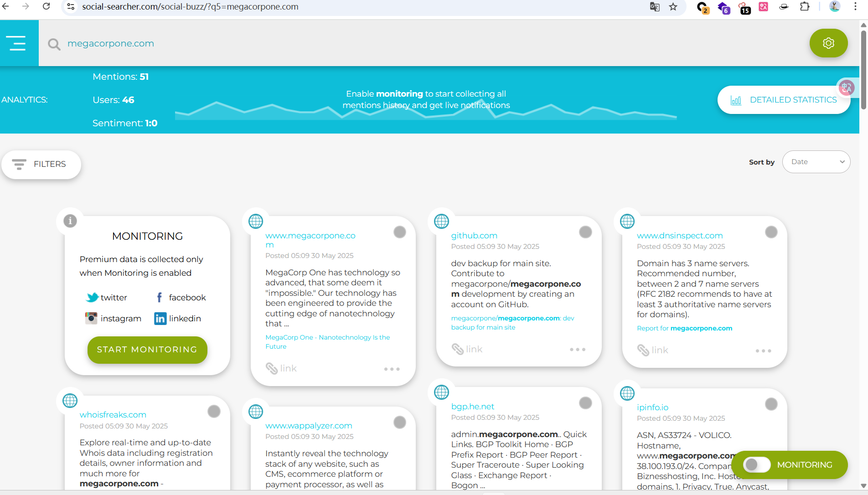Viewport: 868px width, 495px height.
Task: Toggle sentiment circle on www.dnsinspect.com card
Action: (x=771, y=232)
